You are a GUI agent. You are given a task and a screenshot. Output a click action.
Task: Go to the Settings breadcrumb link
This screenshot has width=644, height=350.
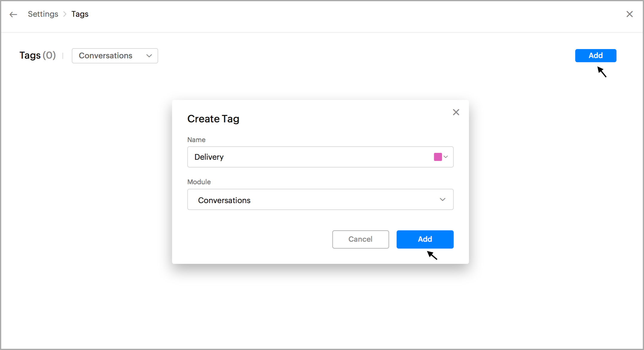pyautogui.click(x=43, y=14)
